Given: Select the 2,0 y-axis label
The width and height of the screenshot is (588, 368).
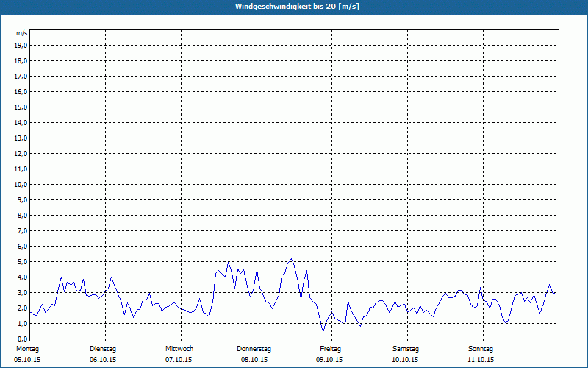Looking at the screenshot, I should [x=22, y=308].
